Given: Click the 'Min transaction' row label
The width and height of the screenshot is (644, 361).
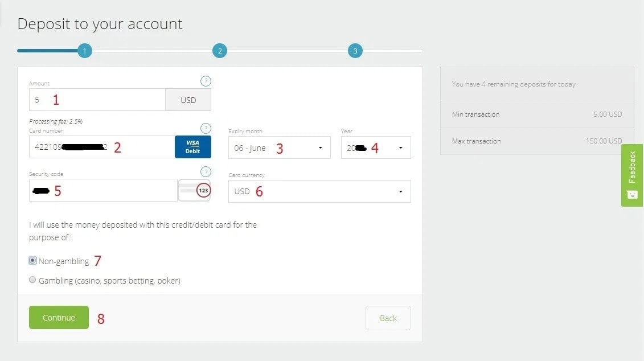Looking at the screenshot, I should 475,114.
